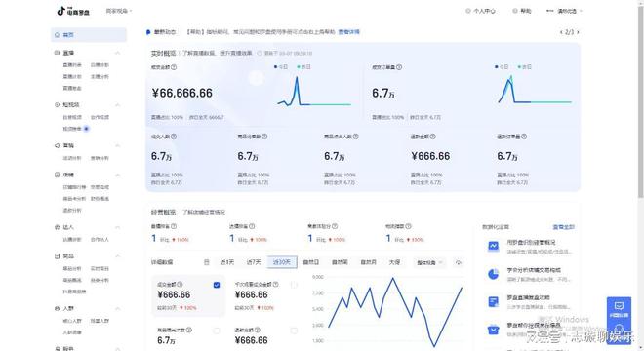Click the 电商罗盘 logo at top left

[x=73, y=11]
